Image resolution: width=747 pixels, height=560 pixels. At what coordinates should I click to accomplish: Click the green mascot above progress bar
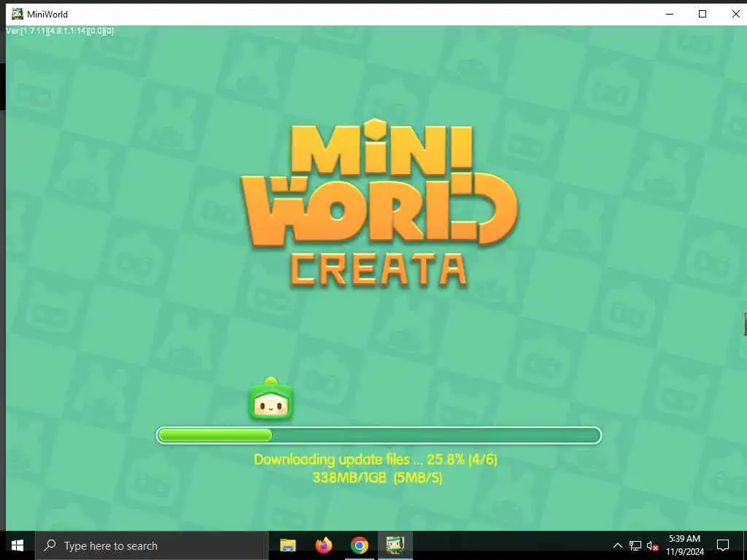click(271, 399)
